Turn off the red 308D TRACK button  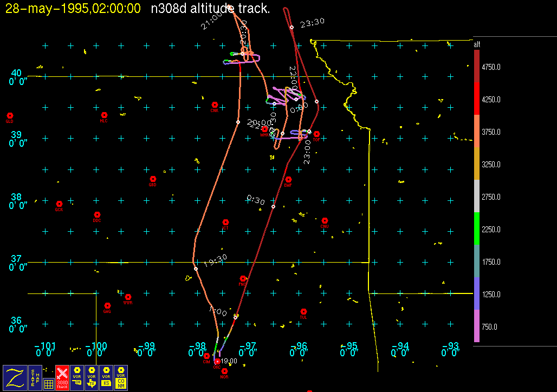coord(62,378)
